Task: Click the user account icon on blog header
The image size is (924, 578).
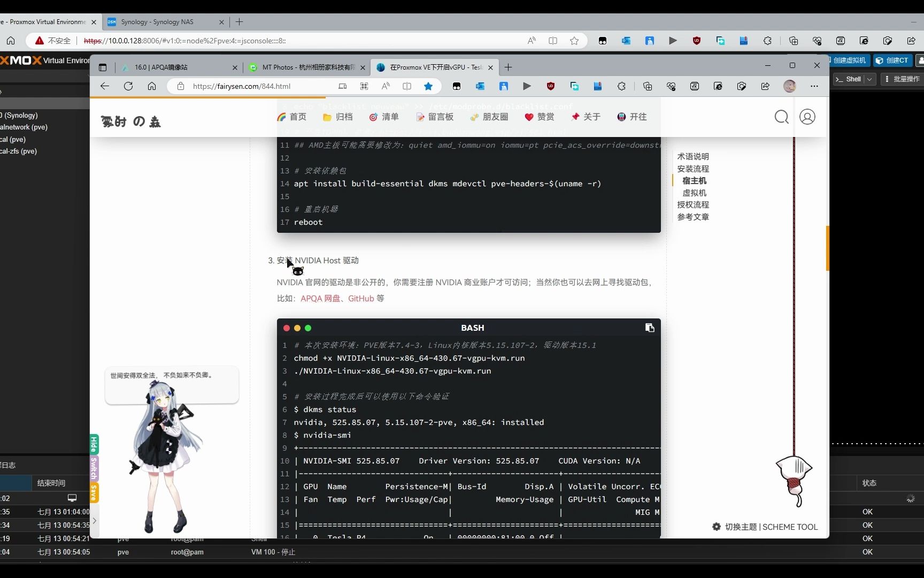Action: pyautogui.click(x=807, y=117)
